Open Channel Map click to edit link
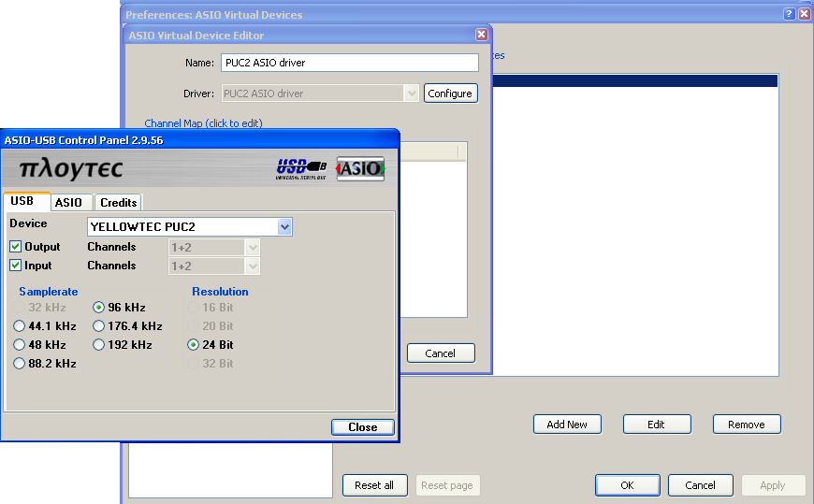Image resolution: width=814 pixels, height=504 pixels. point(203,123)
